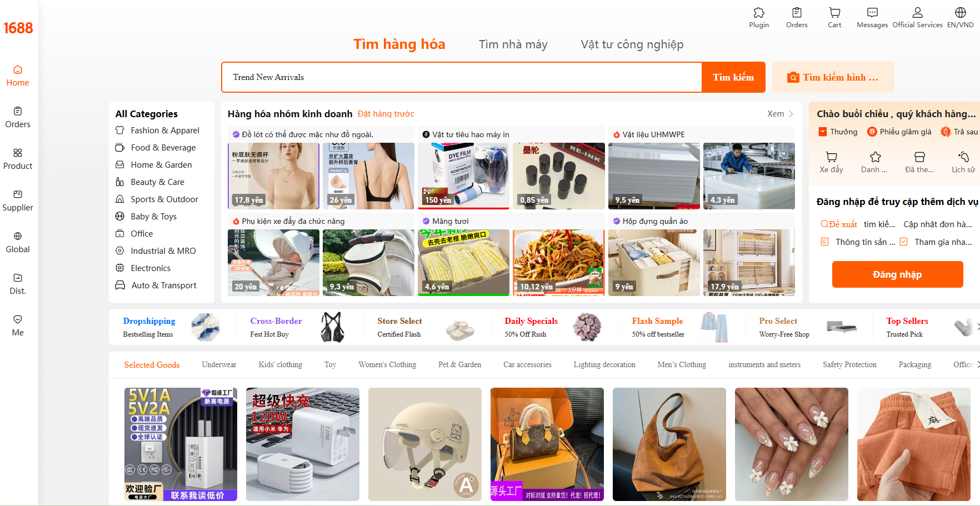The height and width of the screenshot is (506, 980).
Task: Click the Tìm kiếm search button
Action: [x=733, y=77]
